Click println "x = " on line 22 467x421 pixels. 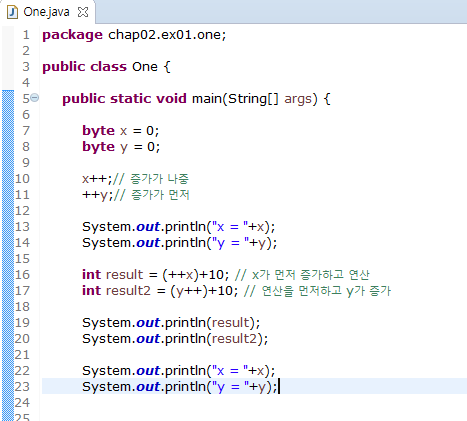tap(179, 371)
